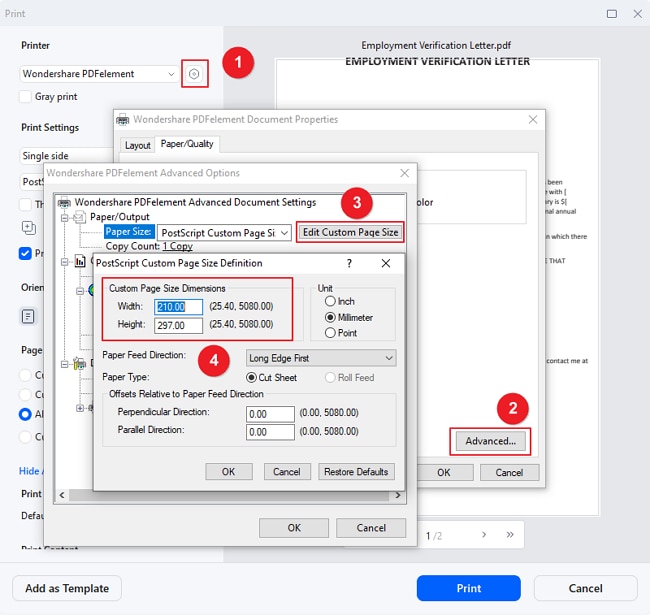Click the blue Print button
This screenshot has width=650, height=615.
(469, 588)
